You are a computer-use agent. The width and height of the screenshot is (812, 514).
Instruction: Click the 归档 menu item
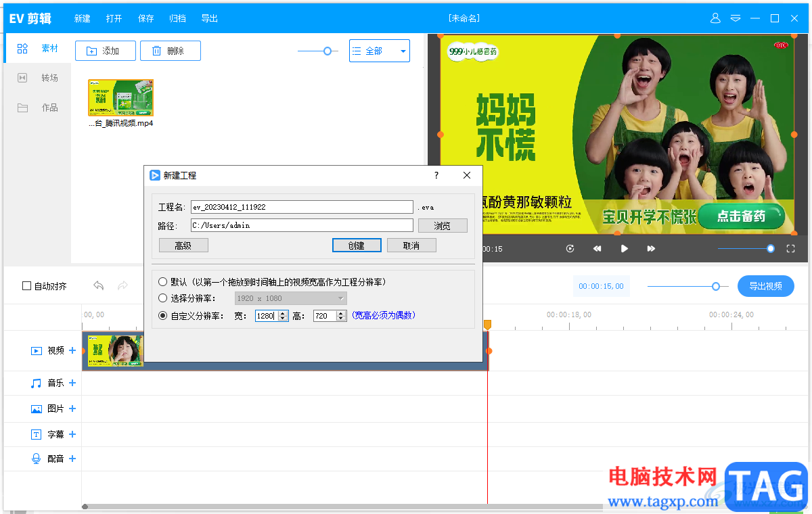(178, 18)
